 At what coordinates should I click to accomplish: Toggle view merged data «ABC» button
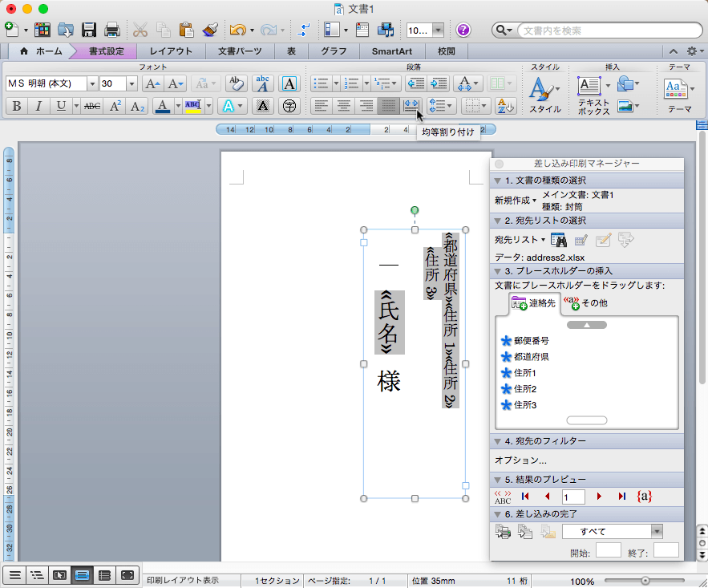(x=503, y=497)
